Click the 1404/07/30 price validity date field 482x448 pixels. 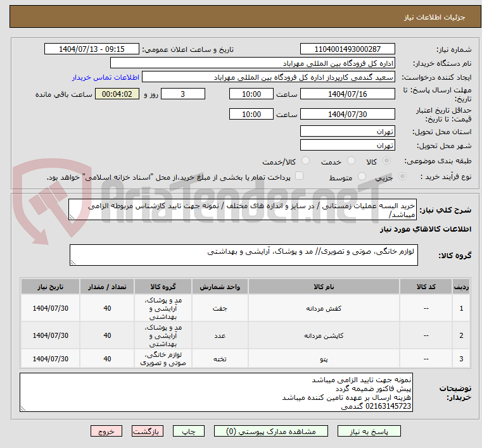pos(347,115)
